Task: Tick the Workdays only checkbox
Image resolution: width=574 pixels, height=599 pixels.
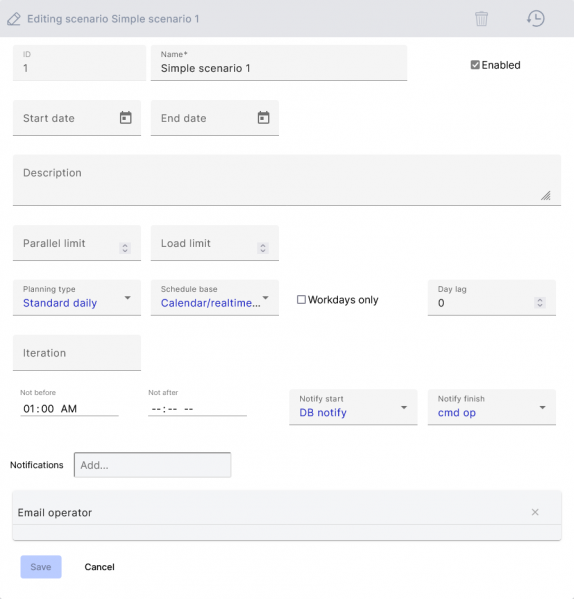Action: tap(301, 300)
